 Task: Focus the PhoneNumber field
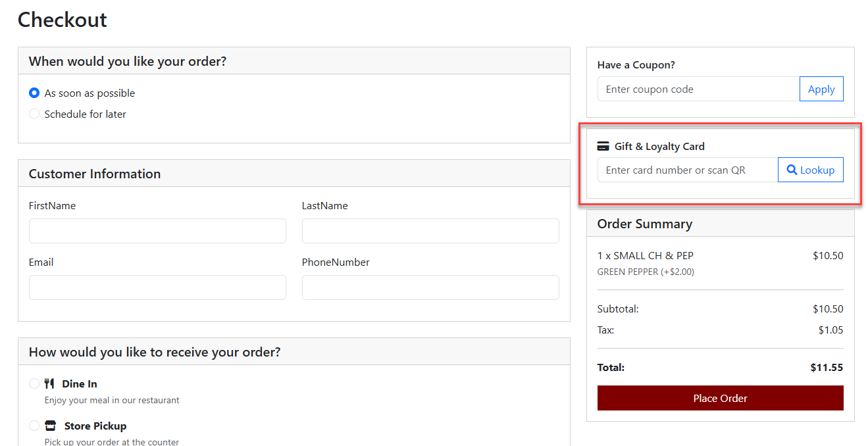[430, 287]
